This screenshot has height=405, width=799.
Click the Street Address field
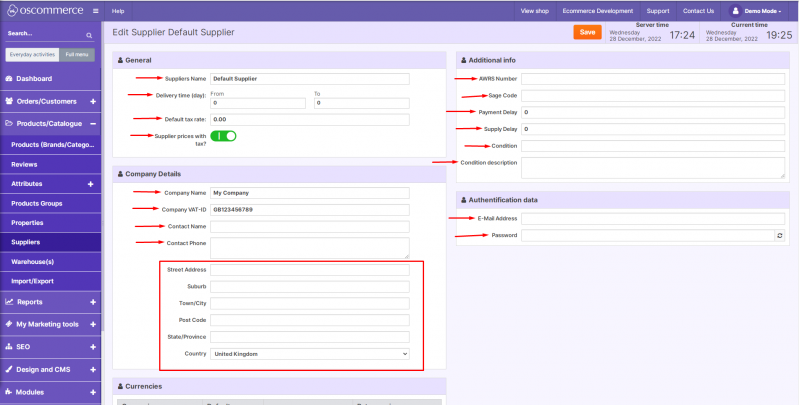310,270
